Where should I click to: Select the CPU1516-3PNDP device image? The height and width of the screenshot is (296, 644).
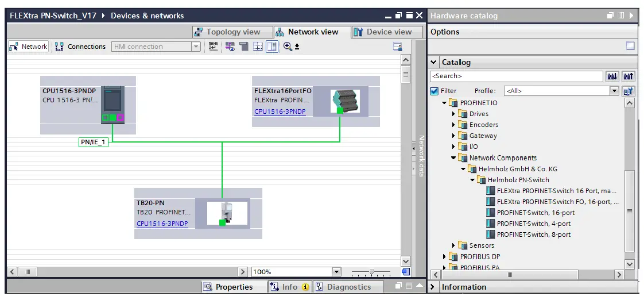[x=112, y=105]
